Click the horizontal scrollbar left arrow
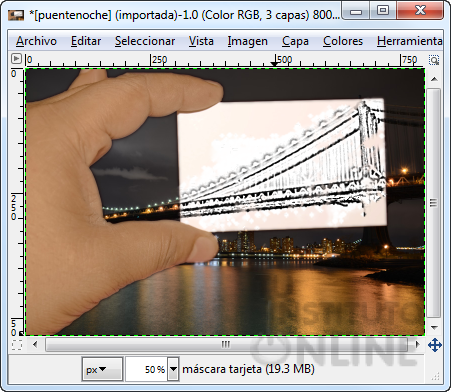Screen dimensions: 451x392 (35, 344)
